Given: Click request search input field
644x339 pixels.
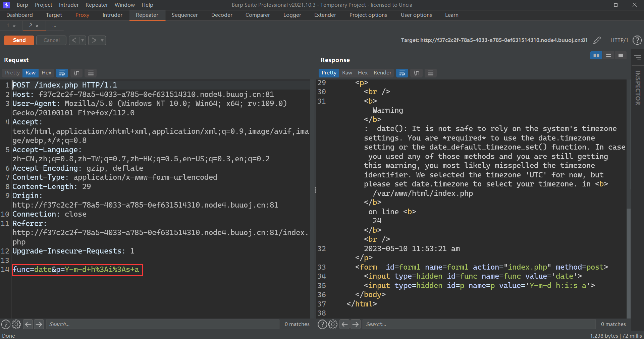Looking at the screenshot, I should tap(163, 324).
